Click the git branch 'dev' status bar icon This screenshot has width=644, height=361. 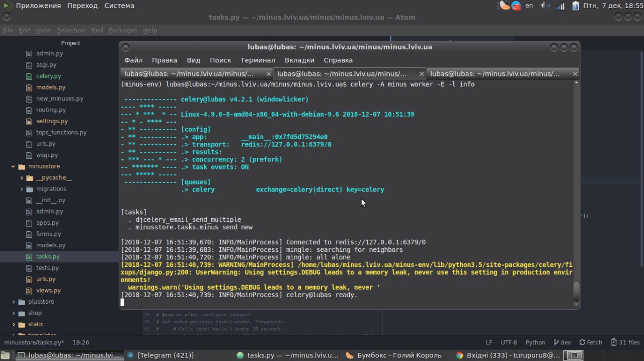click(561, 342)
